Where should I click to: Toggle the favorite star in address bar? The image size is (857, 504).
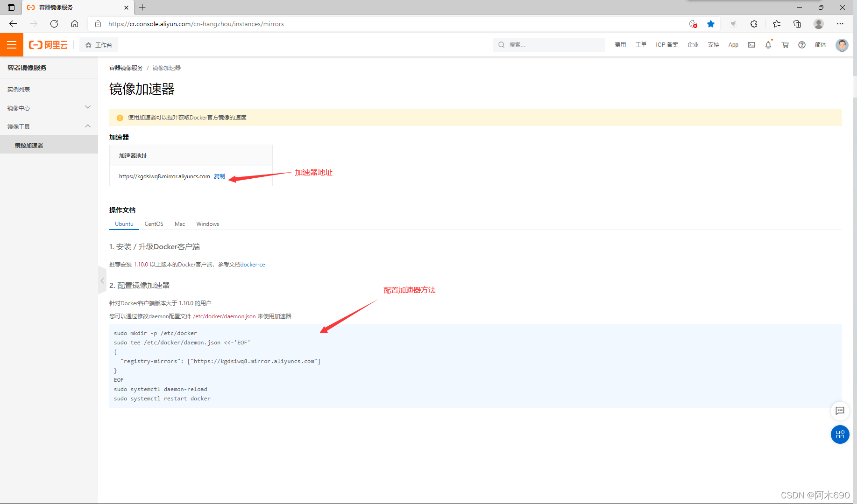click(711, 24)
